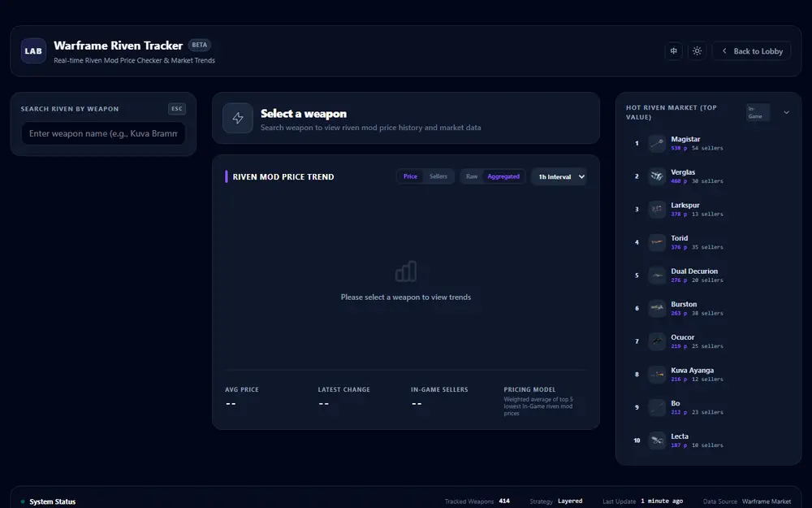Click the System Status text

[52, 501]
